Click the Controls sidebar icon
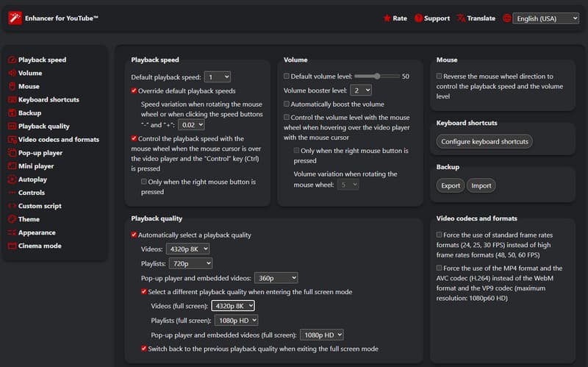Image resolution: width=588 pixels, height=367 pixels. pyautogui.click(x=12, y=193)
